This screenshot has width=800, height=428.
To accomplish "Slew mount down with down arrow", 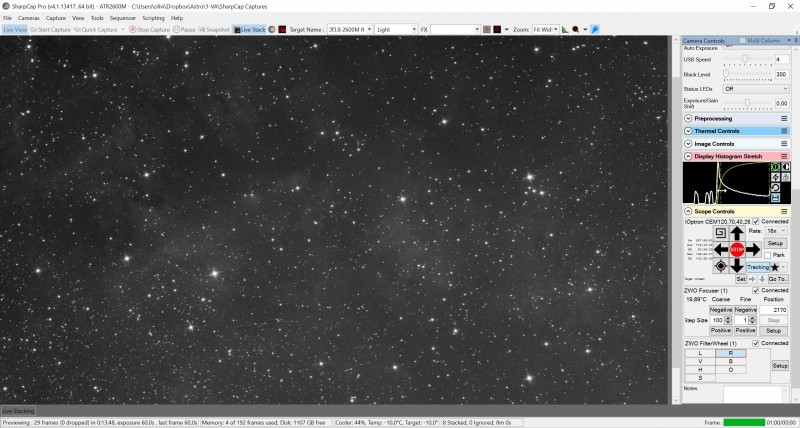I will coord(737,265).
